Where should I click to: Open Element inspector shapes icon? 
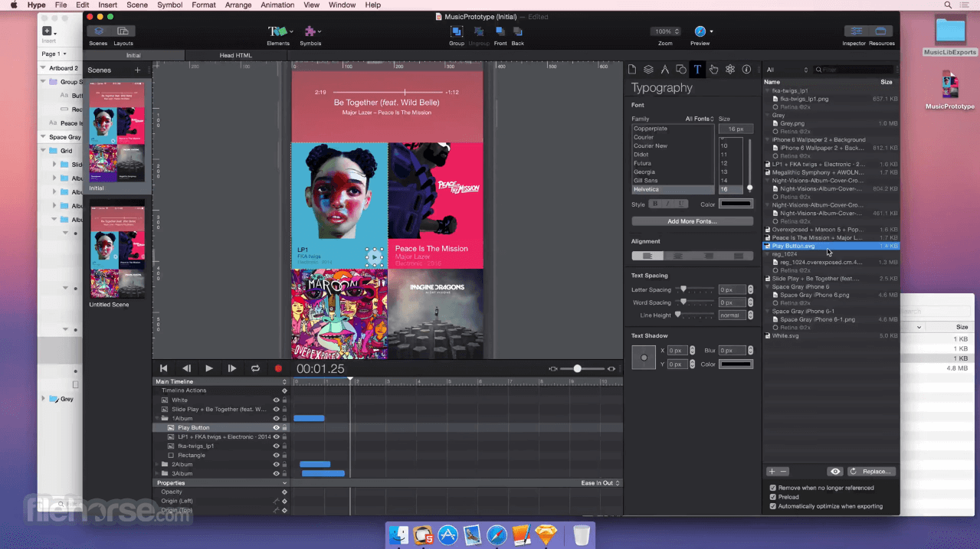(680, 70)
